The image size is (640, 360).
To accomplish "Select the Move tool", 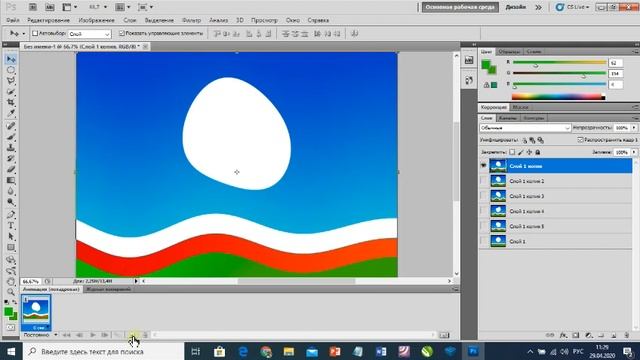I will [x=11, y=59].
